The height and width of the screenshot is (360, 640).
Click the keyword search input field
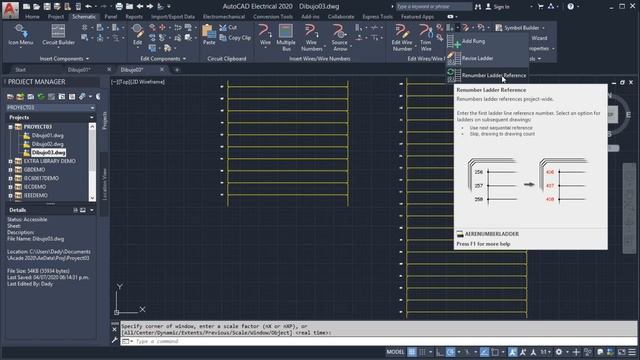point(433,7)
